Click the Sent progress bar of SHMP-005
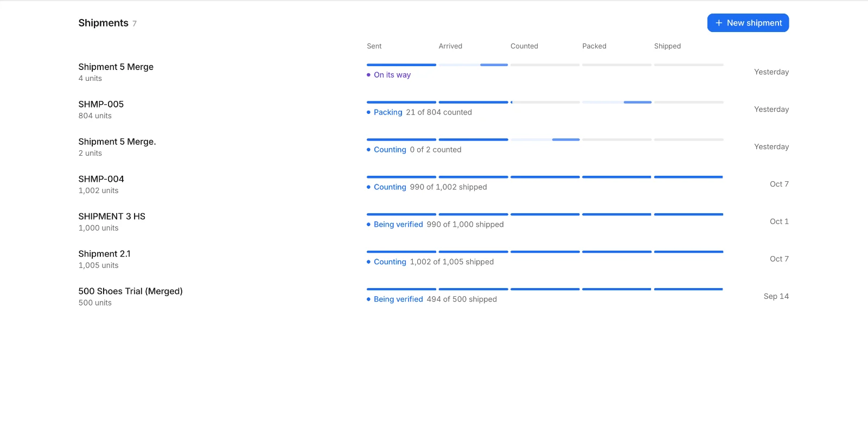This screenshot has width=868, height=447. pyautogui.click(x=401, y=102)
